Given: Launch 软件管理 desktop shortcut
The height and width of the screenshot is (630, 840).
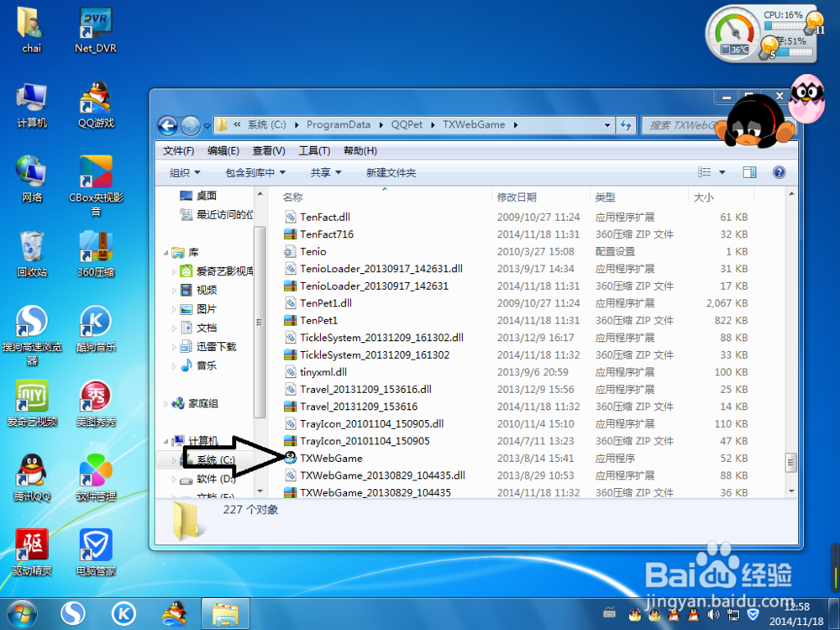Looking at the screenshot, I should 96,478.
